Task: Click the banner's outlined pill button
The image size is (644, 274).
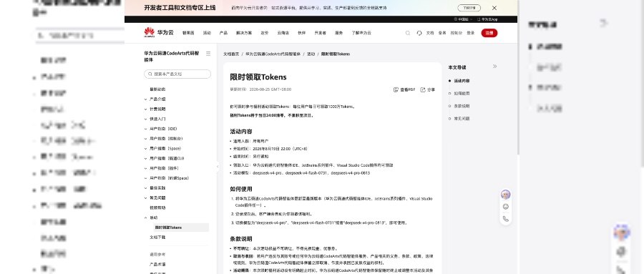Action: pyautogui.click(x=469, y=8)
